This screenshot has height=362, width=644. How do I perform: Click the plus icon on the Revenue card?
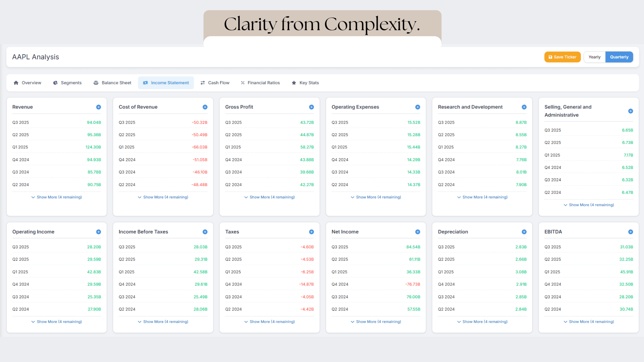[98, 107]
